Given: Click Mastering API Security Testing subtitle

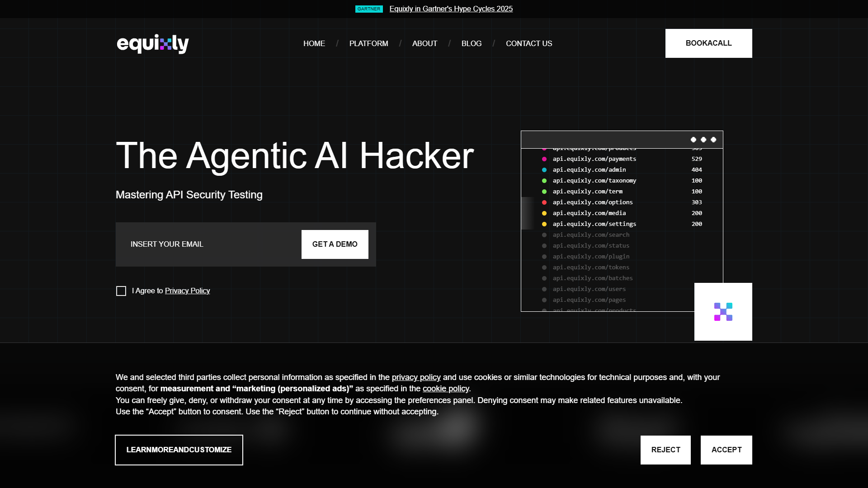Looking at the screenshot, I should tap(189, 195).
